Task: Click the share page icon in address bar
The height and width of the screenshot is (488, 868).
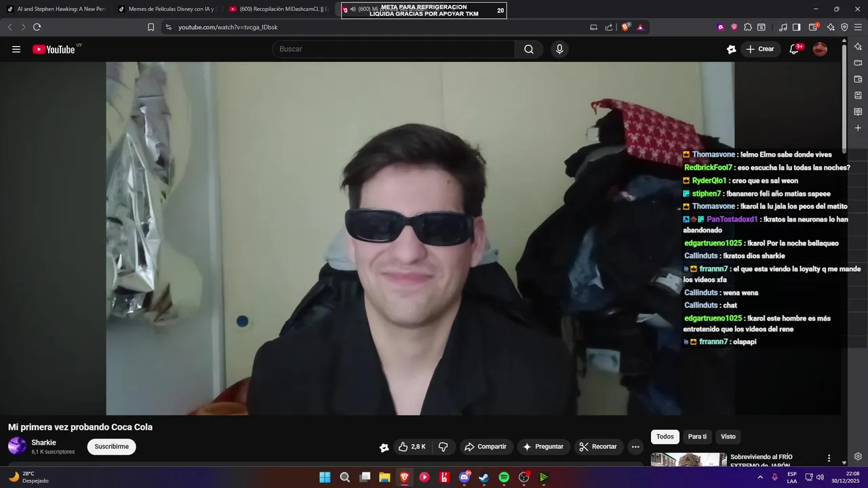Action: pos(608,27)
